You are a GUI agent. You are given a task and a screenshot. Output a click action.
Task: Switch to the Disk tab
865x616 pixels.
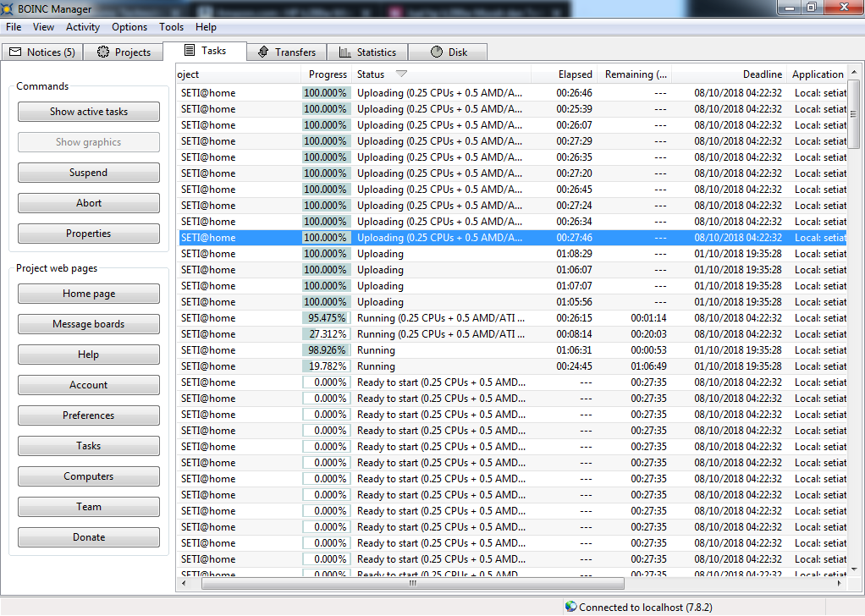pos(448,52)
